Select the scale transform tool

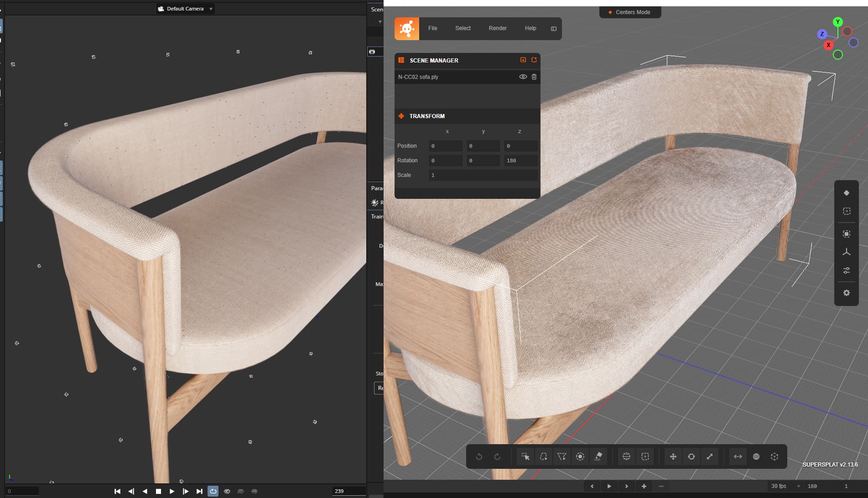click(710, 456)
